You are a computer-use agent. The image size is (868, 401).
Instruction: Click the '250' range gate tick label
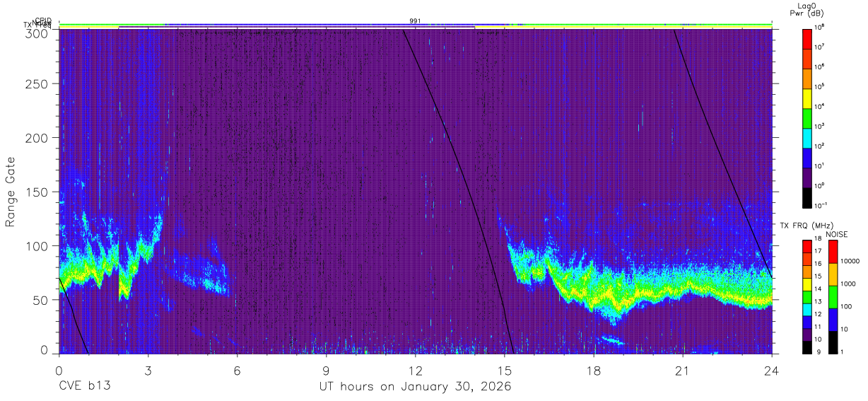pyautogui.click(x=36, y=84)
